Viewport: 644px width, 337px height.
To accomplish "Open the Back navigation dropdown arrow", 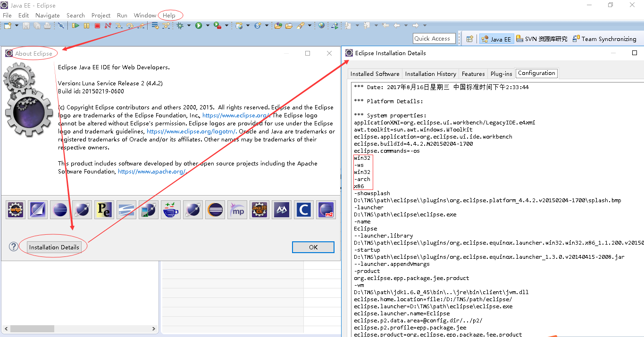I will (x=406, y=25).
